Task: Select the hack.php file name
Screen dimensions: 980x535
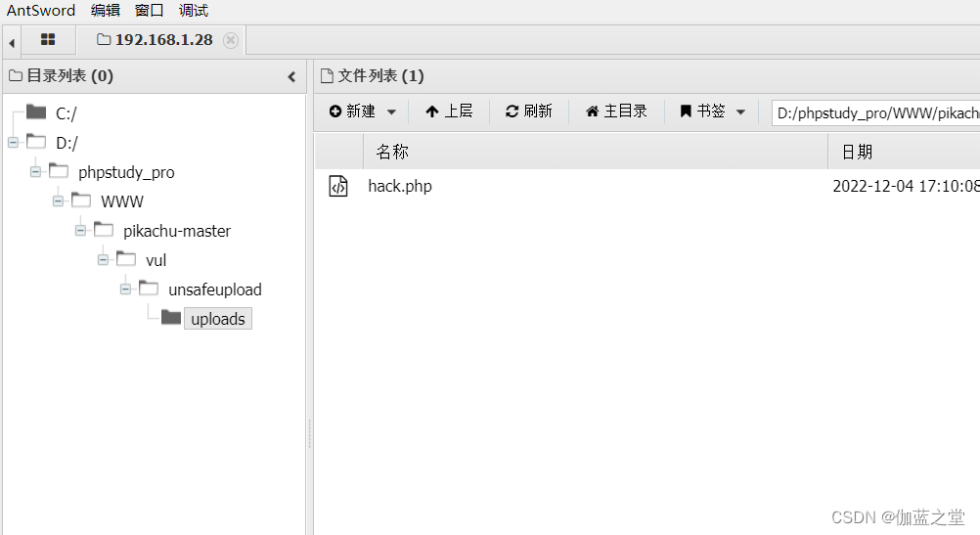Action: [x=400, y=186]
